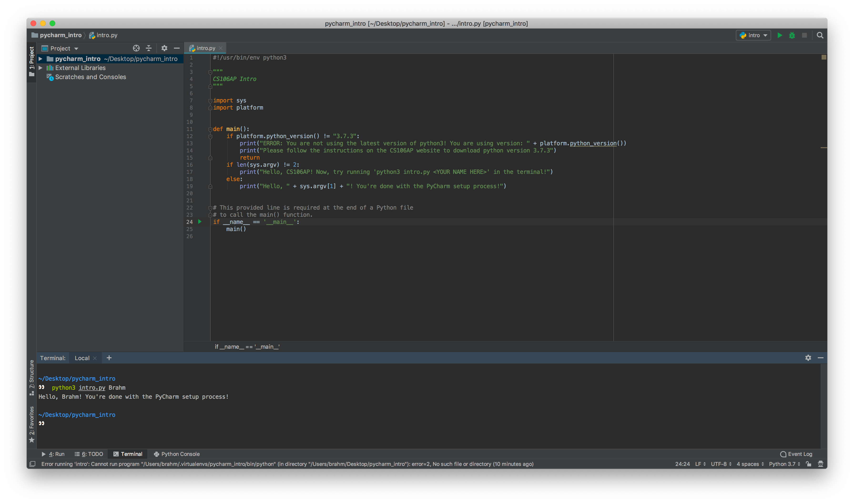Image resolution: width=854 pixels, height=504 pixels.
Task: Expand External Libraries node
Action: (x=41, y=68)
